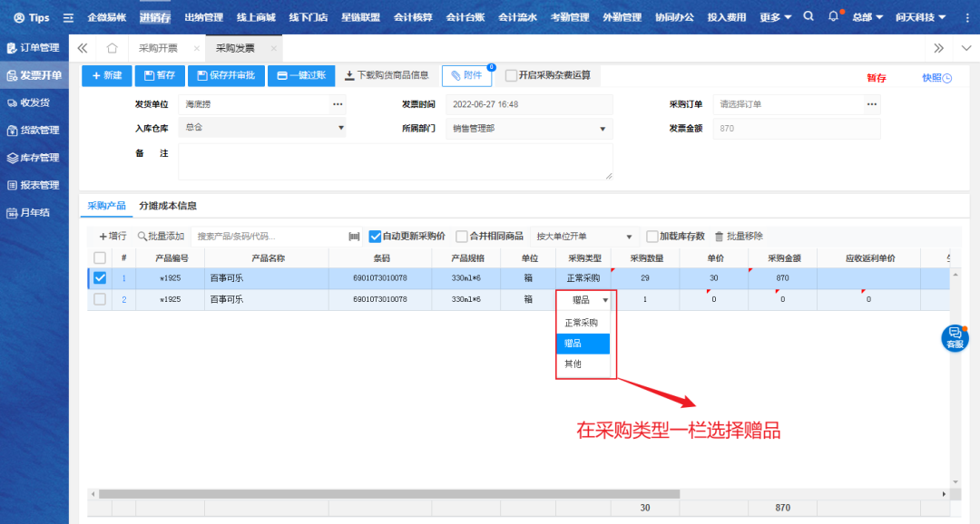Click the ellipsis icon beside 发货单位 field
This screenshot has width=980, height=524.
(338, 104)
